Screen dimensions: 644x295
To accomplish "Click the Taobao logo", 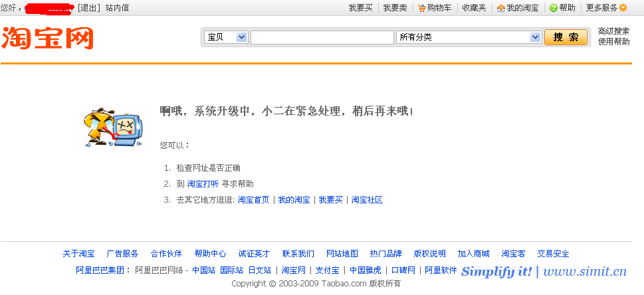I will click(x=47, y=38).
